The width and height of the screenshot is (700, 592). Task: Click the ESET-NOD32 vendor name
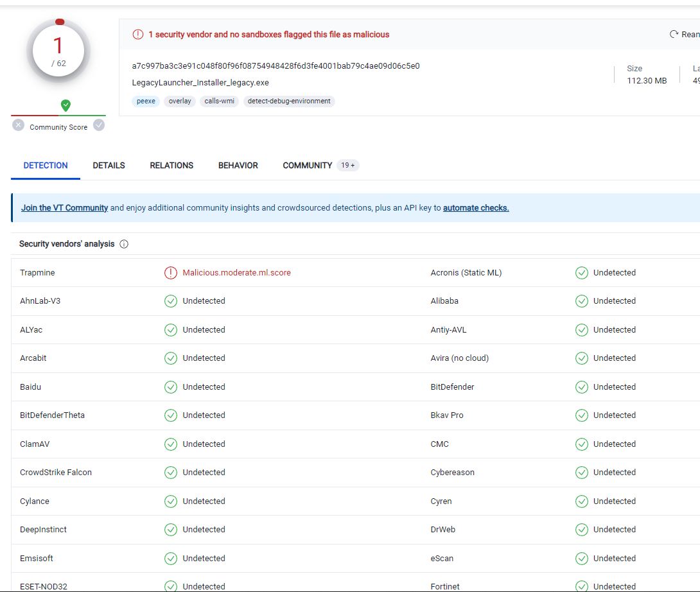(44, 587)
